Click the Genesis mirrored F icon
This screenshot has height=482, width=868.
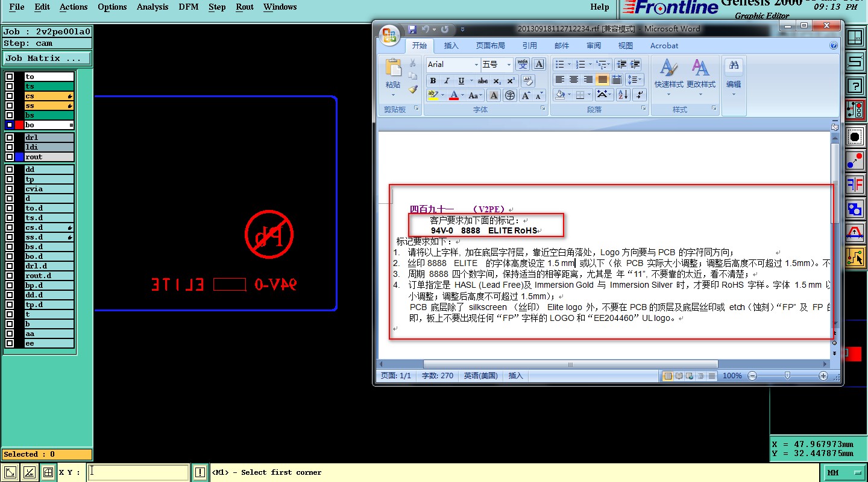pyautogui.click(x=855, y=184)
